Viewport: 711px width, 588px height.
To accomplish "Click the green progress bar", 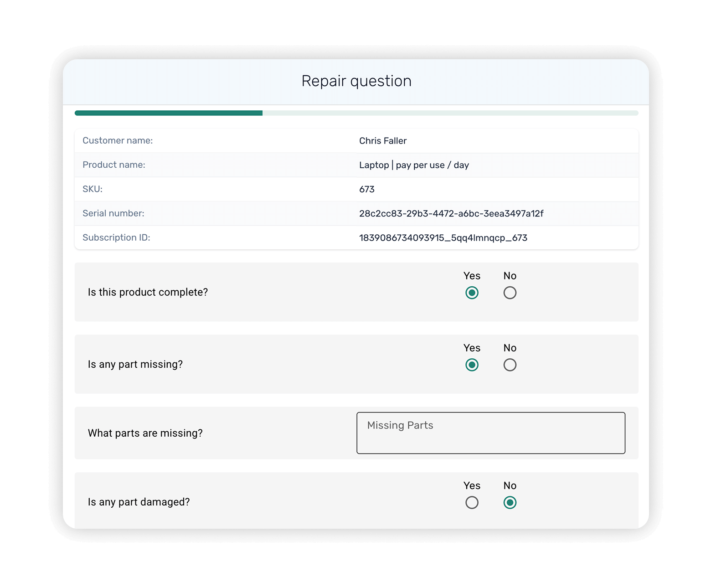I will [x=169, y=113].
